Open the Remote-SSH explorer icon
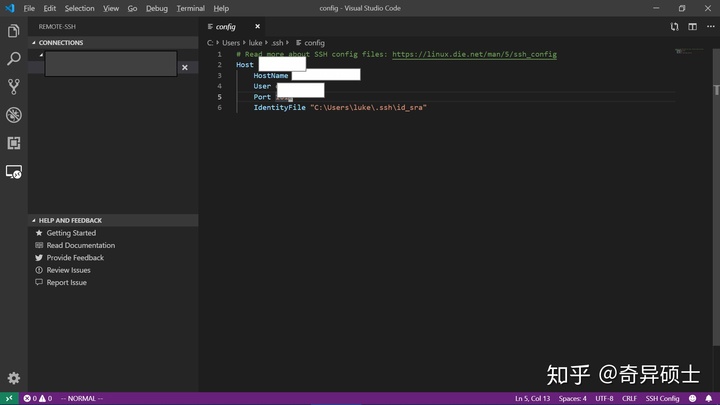The image size is (720, 405). tap(14, 172)
